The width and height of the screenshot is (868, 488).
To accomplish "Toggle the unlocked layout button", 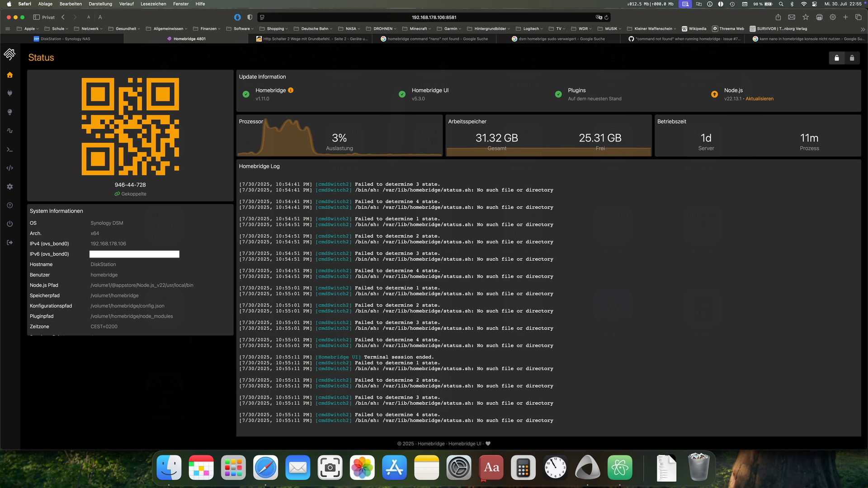I will pyautogui.click(x=836, y=58).
